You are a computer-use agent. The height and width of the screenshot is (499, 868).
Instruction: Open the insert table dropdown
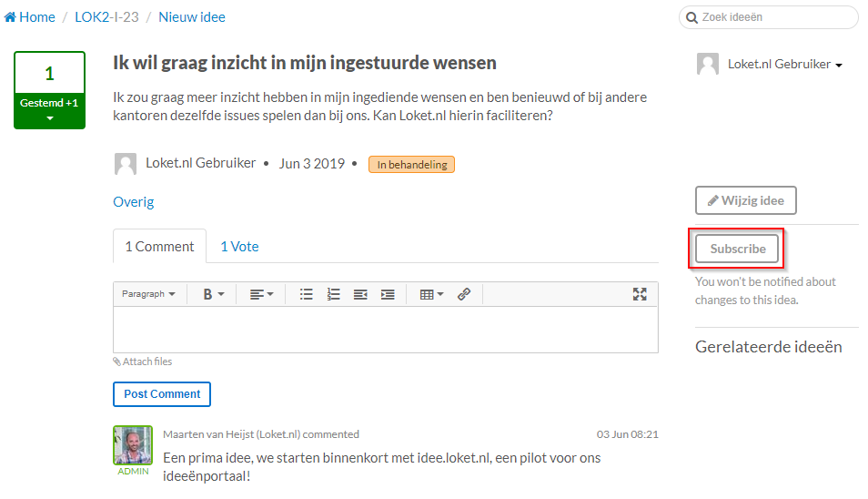pos(431,294)
